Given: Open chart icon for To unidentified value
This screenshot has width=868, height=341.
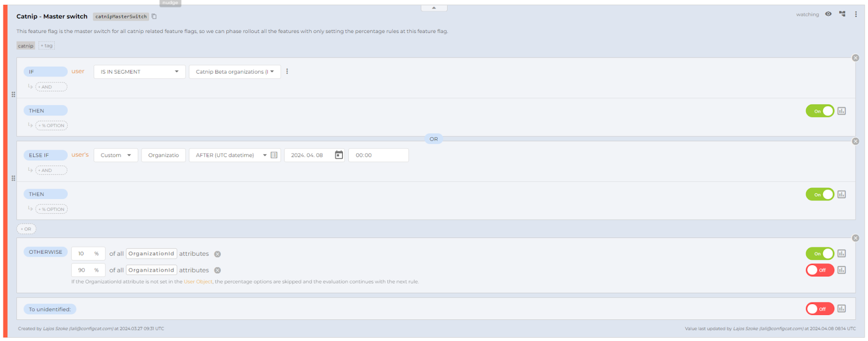Looking at the screenshot, I should click(841, 309).
